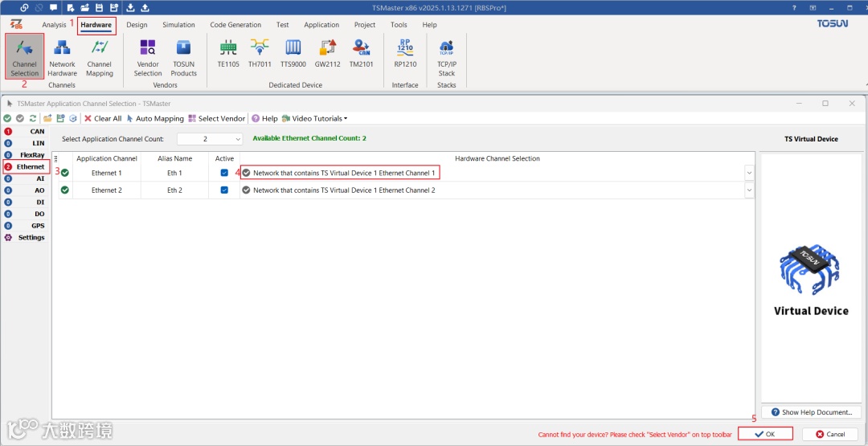Switch to the Hardware ribbon tab
The width and height of the screenshot is (868, 446).
pyautogui.click(x=96, y=25)
